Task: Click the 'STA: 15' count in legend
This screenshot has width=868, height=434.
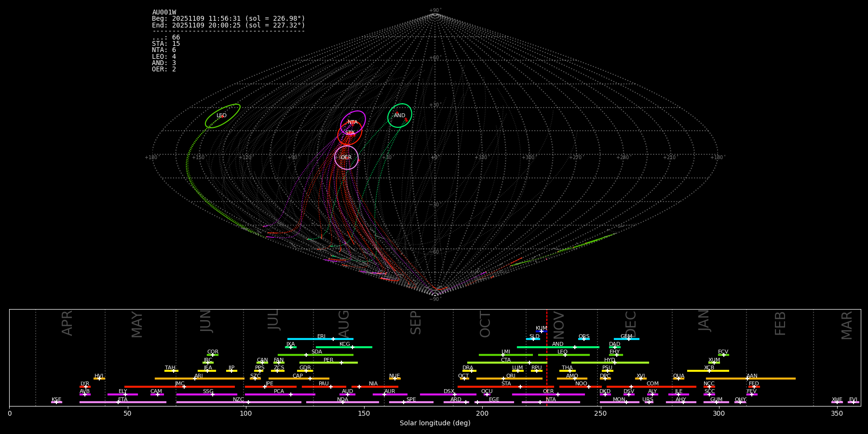Action: click(x=166, y=44)
